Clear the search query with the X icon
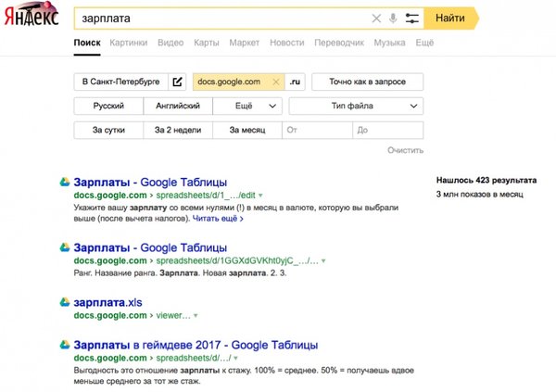The width and height of the screenshot is (556, 392). [x=376, y=19]
